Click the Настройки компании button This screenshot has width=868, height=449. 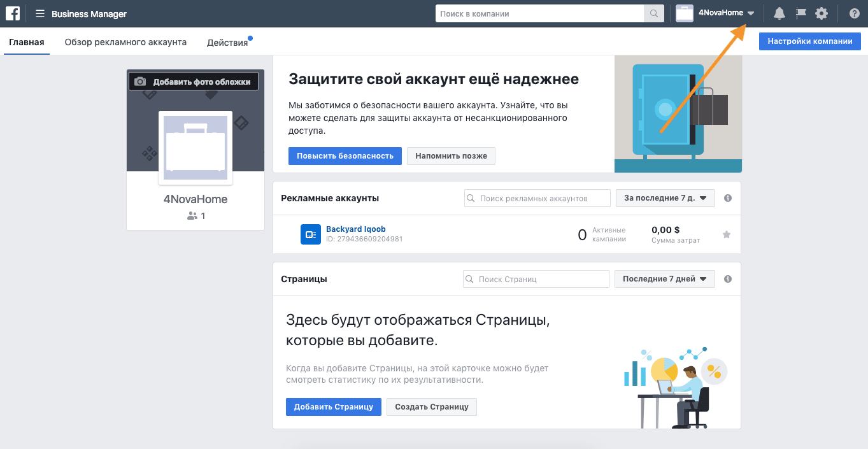(x=810, y=41)
